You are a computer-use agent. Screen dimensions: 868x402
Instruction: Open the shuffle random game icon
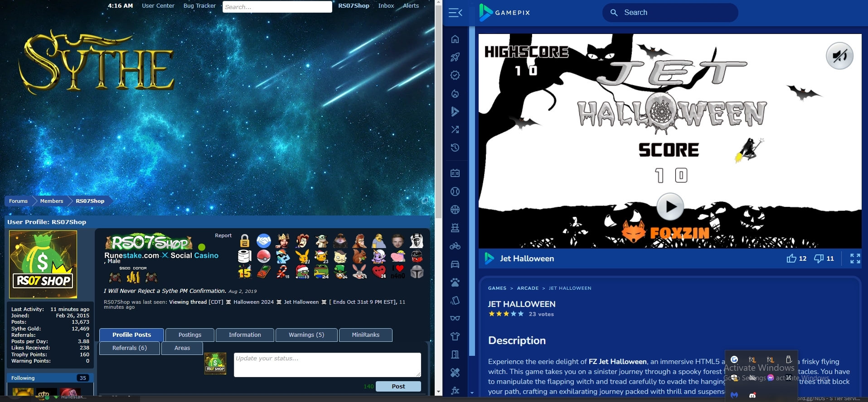[x=455, y=129]
